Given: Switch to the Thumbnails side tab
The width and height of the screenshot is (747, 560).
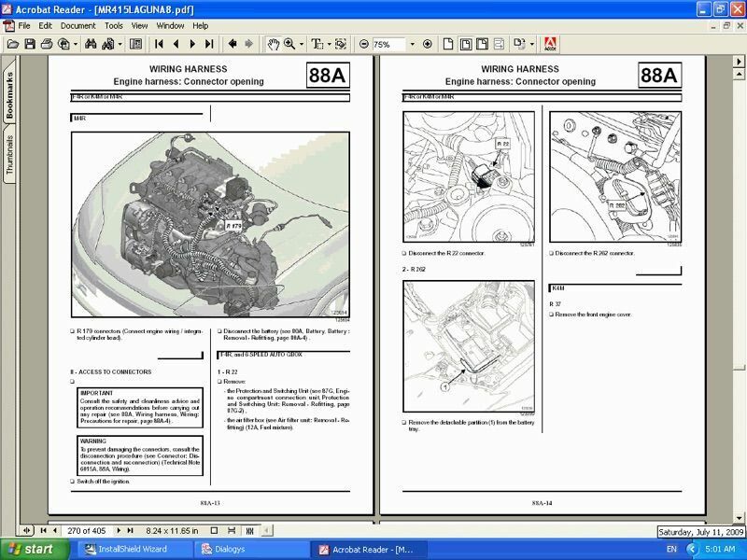Looking at the screenshot, I should (x=9, y=155).
